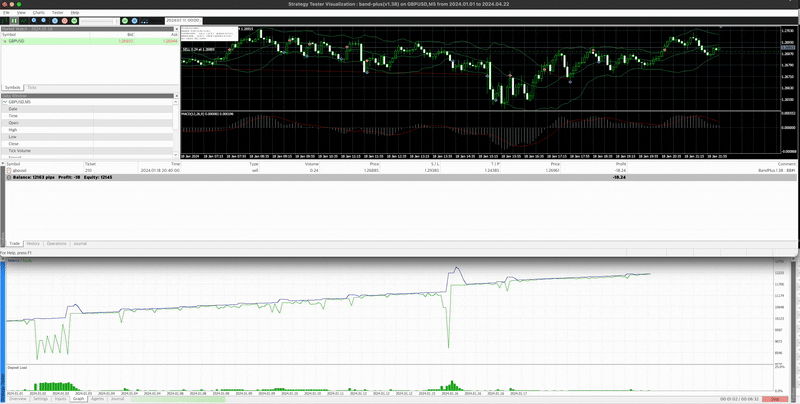800x404 pixels.
Task: Open the Settings tab in Strategy Tester
Action: [x=40, y=399]
